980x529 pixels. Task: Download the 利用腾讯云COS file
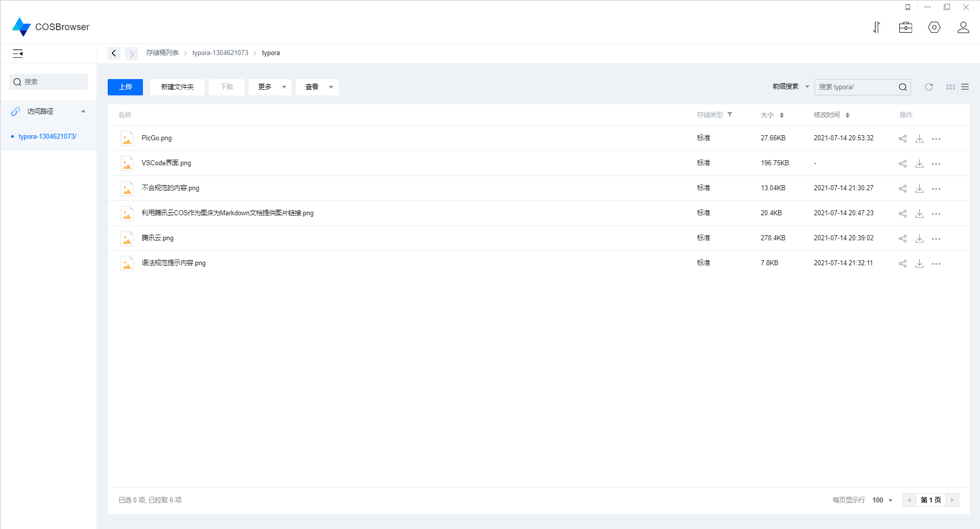coord(919,214)
